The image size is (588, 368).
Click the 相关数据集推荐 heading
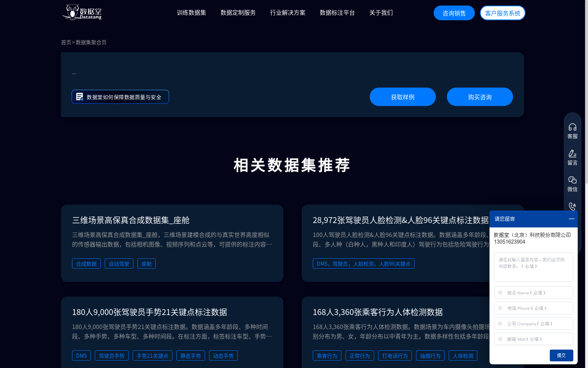292,165
